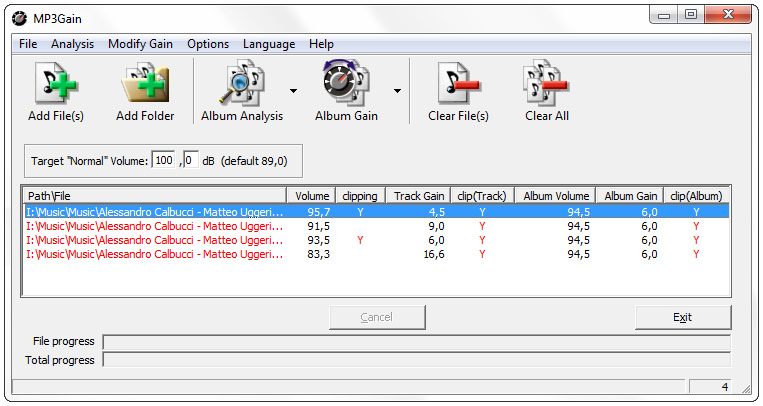763x406 pixels.
Task: Sort by the clipping column header
Action: tap(360, 196)
